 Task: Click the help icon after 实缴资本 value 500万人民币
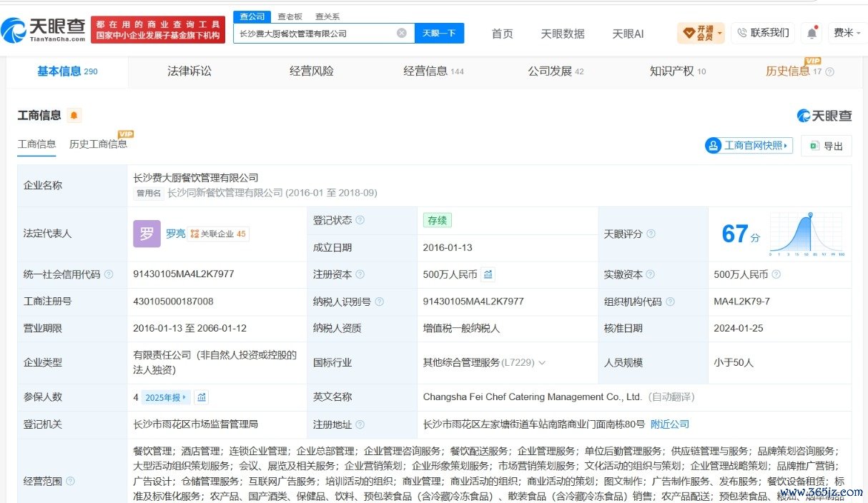pyautogui.click(x=776, y=274)
